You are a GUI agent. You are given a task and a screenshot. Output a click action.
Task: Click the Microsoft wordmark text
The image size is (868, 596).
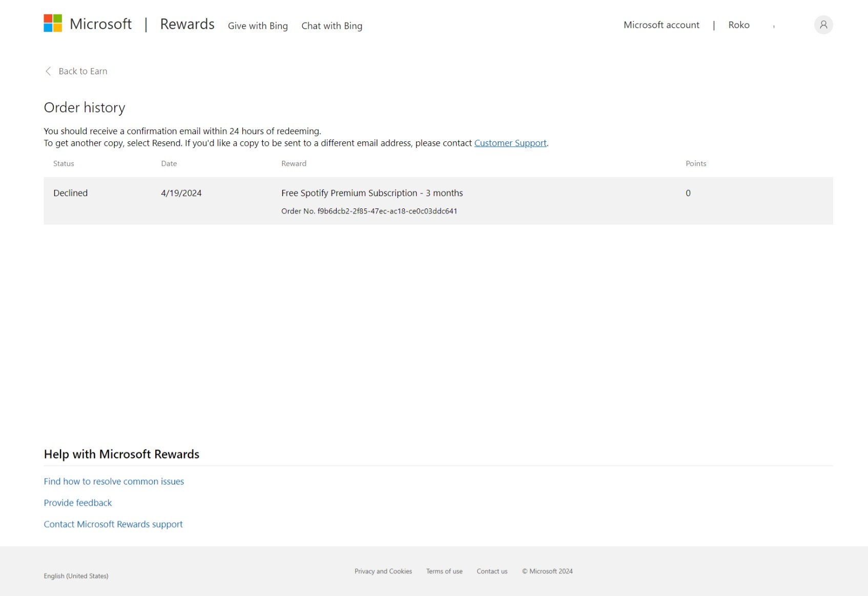[x=100, y=24]
